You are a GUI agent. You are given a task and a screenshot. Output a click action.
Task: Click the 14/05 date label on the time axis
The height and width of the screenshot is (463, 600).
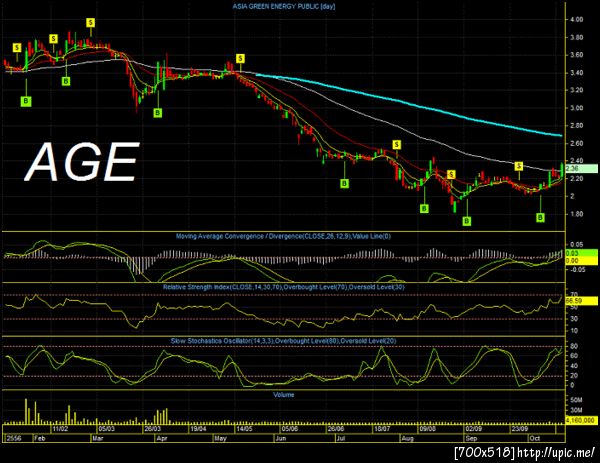[244, 429]
